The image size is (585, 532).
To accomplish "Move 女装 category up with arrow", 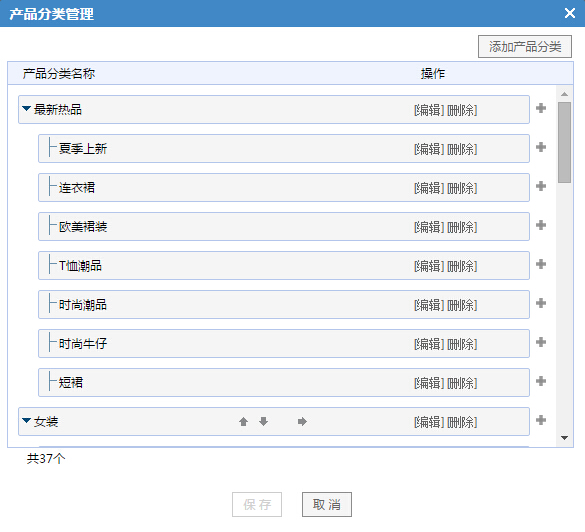I will [x=243, y=422].
